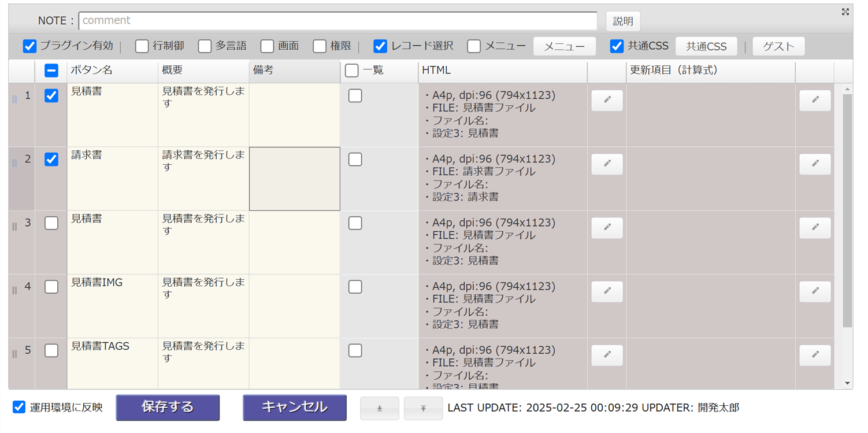The height and width of the screenshot is (433, 868).
Task: Check 一覧 checkbox for 見積書TAGS row
Action: 355,350
